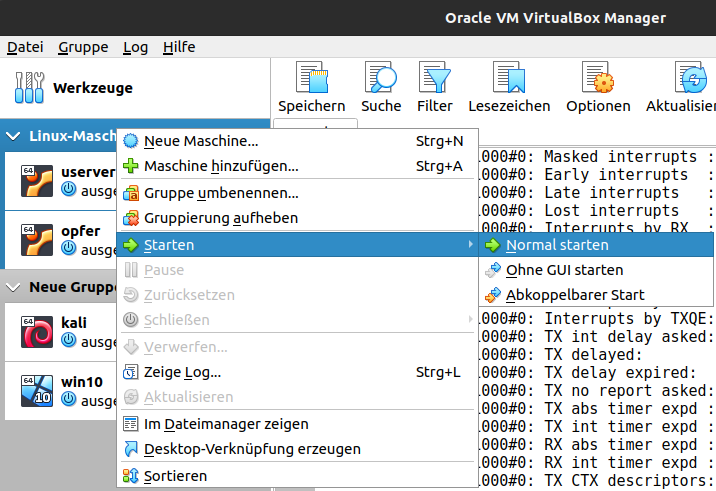This screenshot has height=491, width=716.
Task: Click the Aktualisieren toolbar icon
Action: 691,77
